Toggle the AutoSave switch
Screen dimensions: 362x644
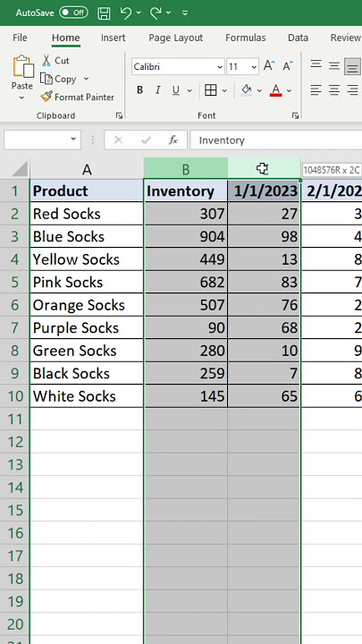click(73, 13)
